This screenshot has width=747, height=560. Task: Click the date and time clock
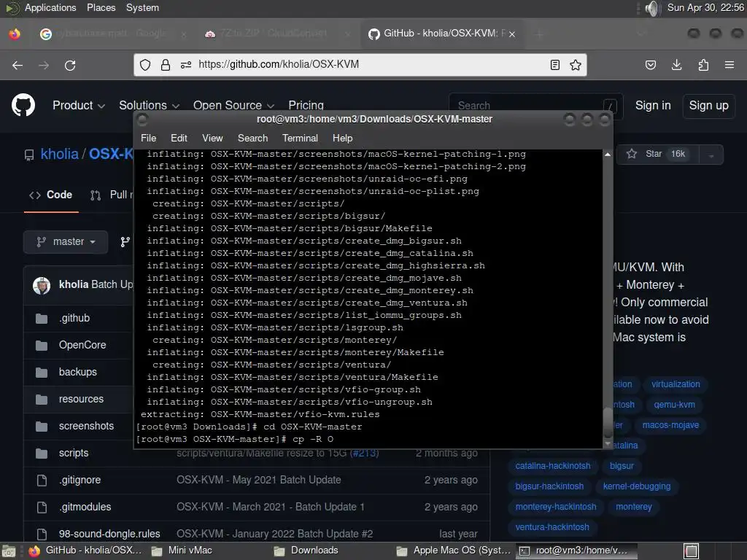(705, 7)
